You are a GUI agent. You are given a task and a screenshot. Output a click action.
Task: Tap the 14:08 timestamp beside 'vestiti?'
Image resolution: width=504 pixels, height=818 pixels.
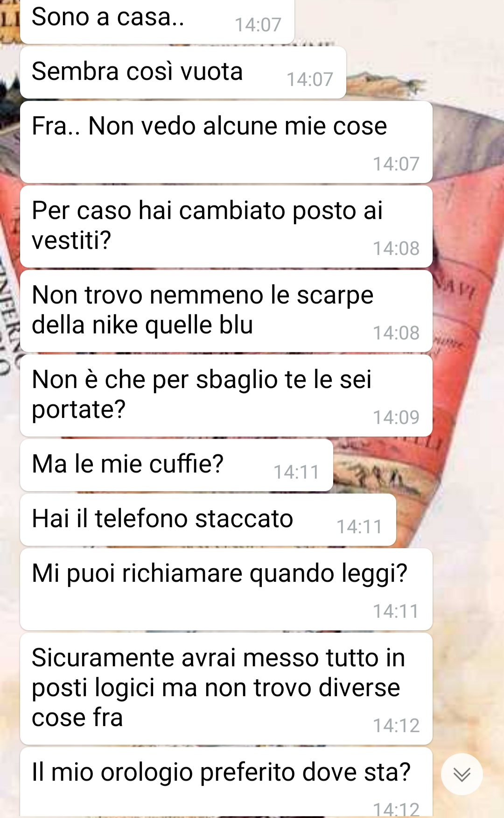coord(396,248)
